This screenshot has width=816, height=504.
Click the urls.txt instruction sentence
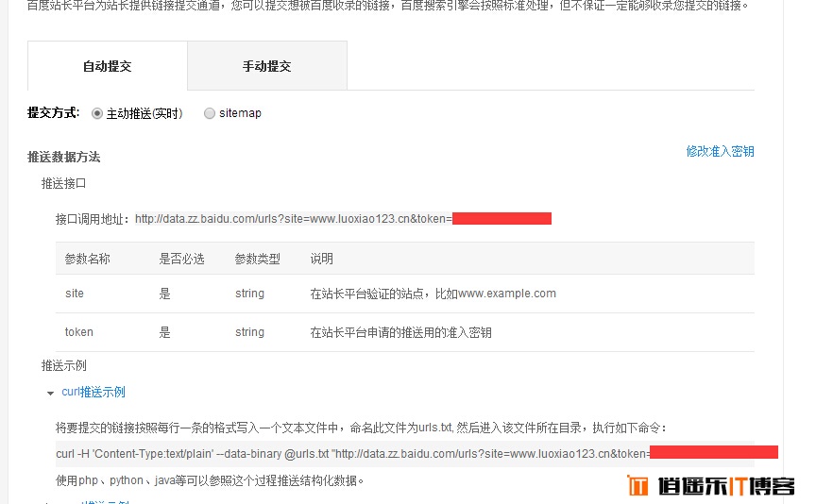(x=361, y=428)
